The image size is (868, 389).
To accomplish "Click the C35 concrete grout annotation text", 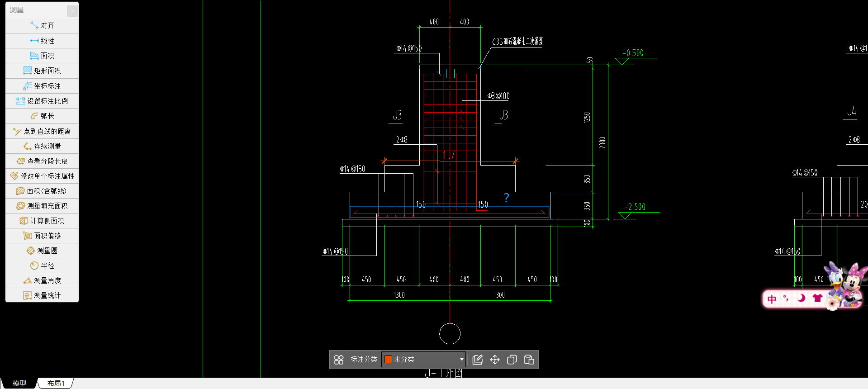I will (517, 42).
